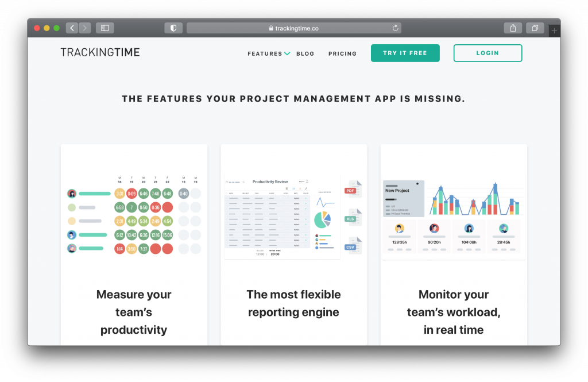Click the 'Productivity Review' report title
The image size is (588, 382).
pos(270,182)
